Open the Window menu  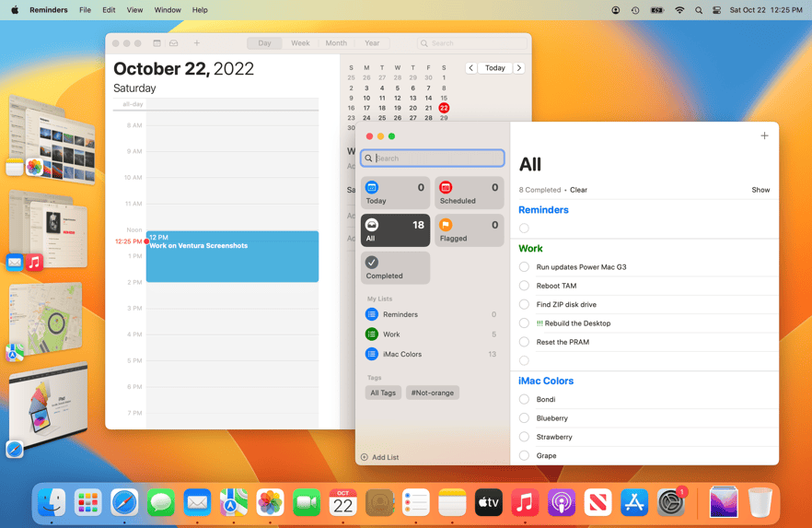[168, 10]
